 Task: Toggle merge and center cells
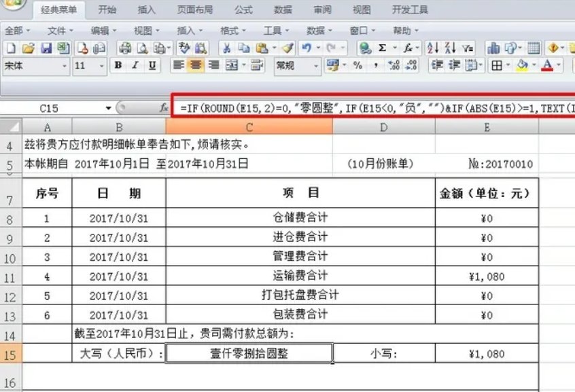click(232, 66)
